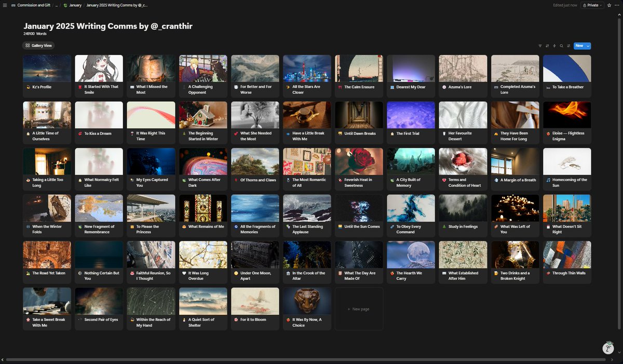Open the view settings sliders icon
The width and height of the screenshot is (623, 364).
(568, 46)
